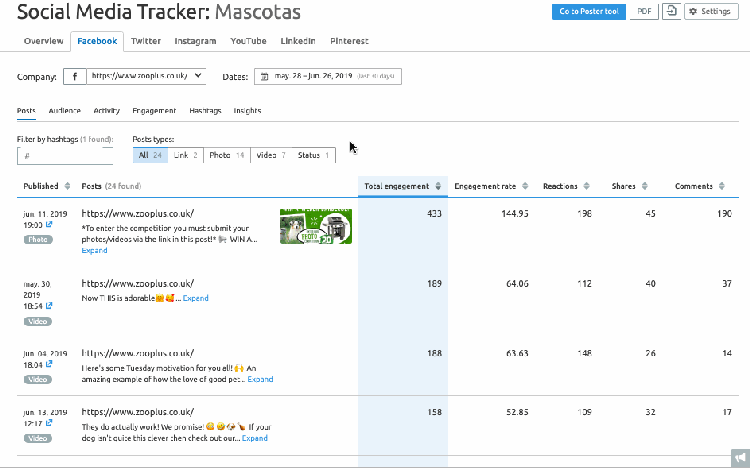The image size is (750, 468).
Task: Click engagement rate value 144.95
Action: [515, 213]
